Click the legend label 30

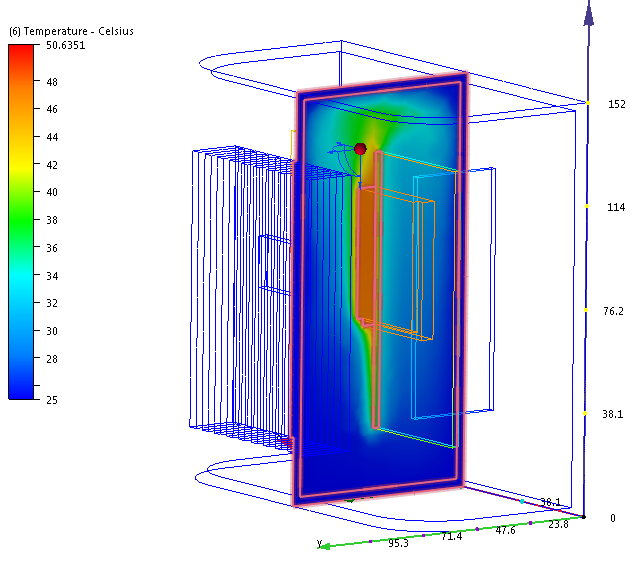point(52,331)
